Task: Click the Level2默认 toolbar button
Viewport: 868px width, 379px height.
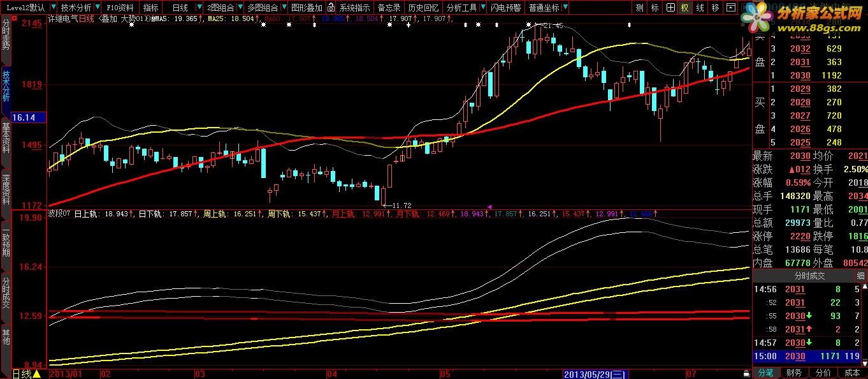Action: (x=25, y=8)
